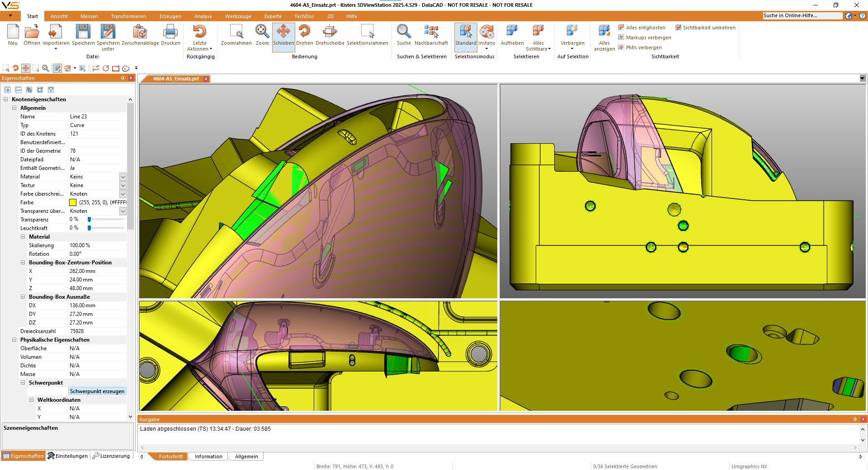This screenshot has height=470, width=868.
Task: Click the Drucken printer icon
Action: pyautogui.click(x=170, y=33)
